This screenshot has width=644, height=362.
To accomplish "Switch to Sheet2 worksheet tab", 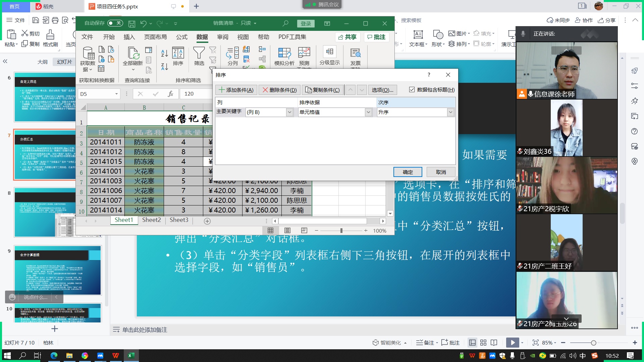I will click(151, 220).
